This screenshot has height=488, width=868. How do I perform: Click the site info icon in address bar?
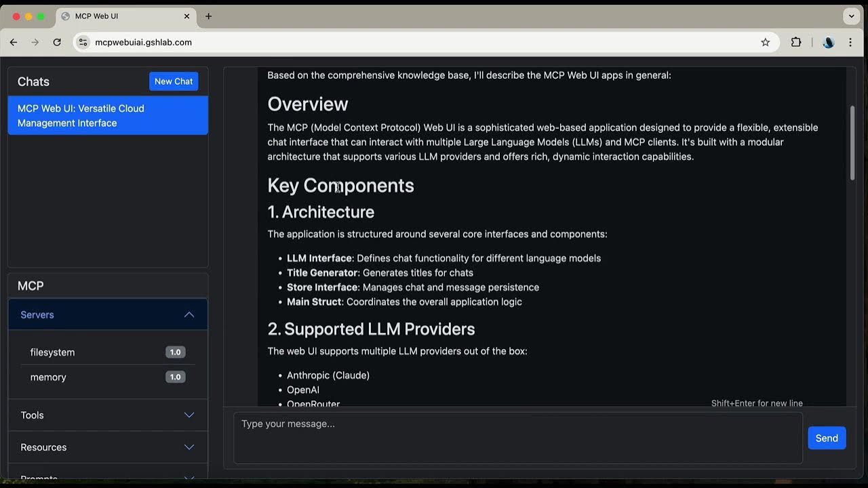83,42
